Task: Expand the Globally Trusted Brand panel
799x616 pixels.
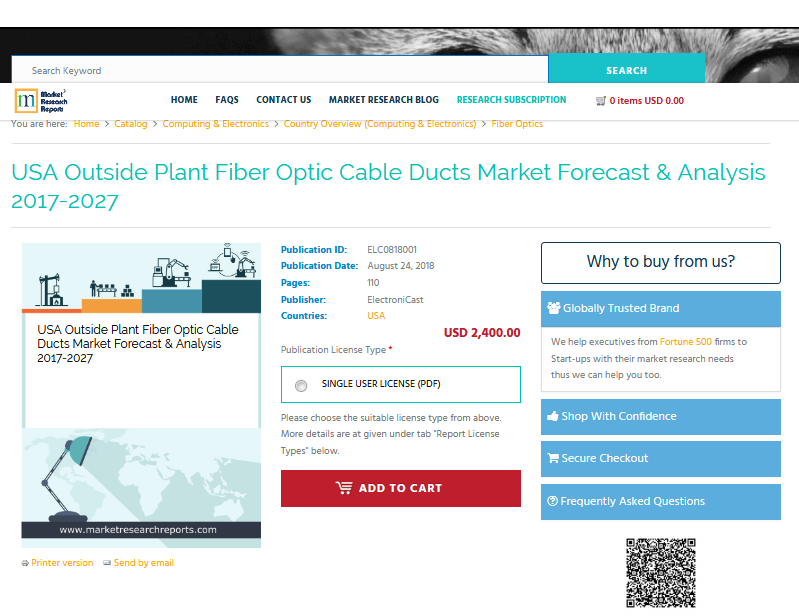Action: [660, 309]
